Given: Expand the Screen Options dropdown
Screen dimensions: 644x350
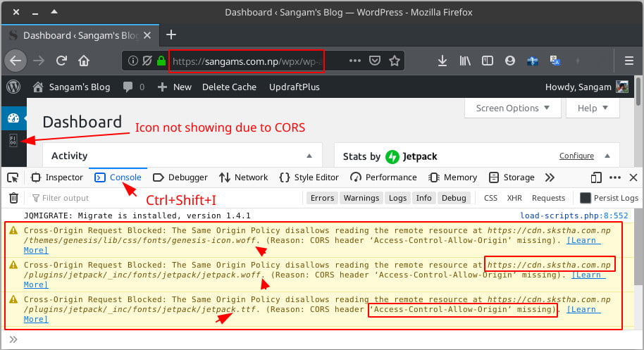Looking at the screenshot, I should (x=512, y=108).
